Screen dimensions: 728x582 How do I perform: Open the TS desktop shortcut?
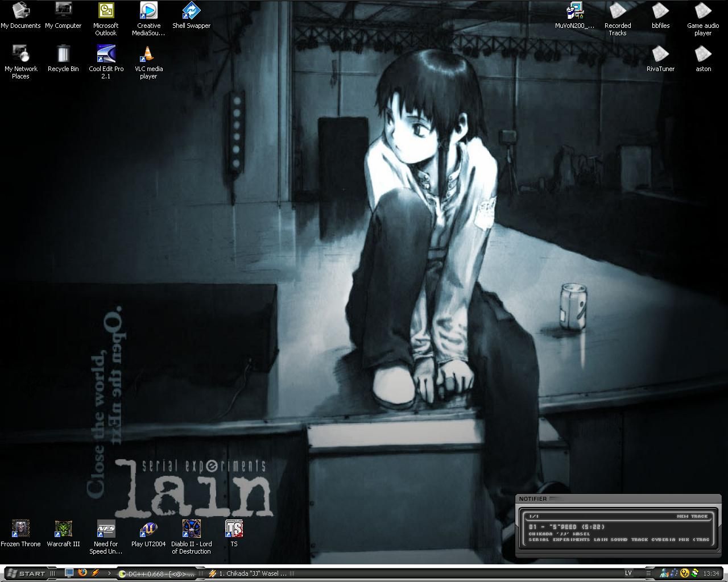[234, 534]
